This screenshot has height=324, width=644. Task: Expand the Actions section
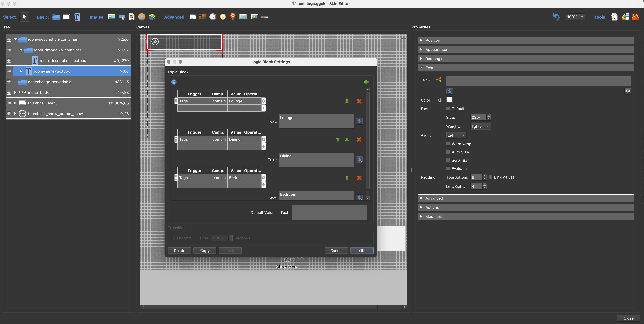(x=526, y=207)
